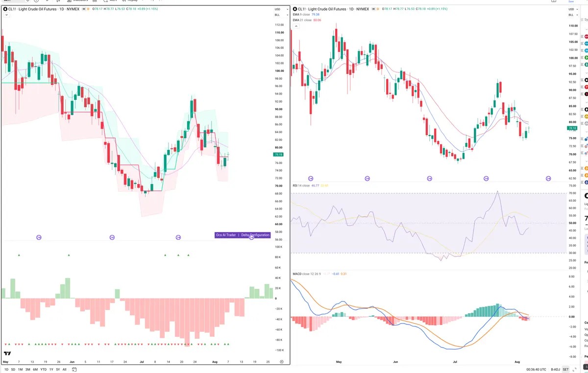Click the 00:36:40 UTC clock
This screenshot has width=588, height=373.
pos(536,370)
